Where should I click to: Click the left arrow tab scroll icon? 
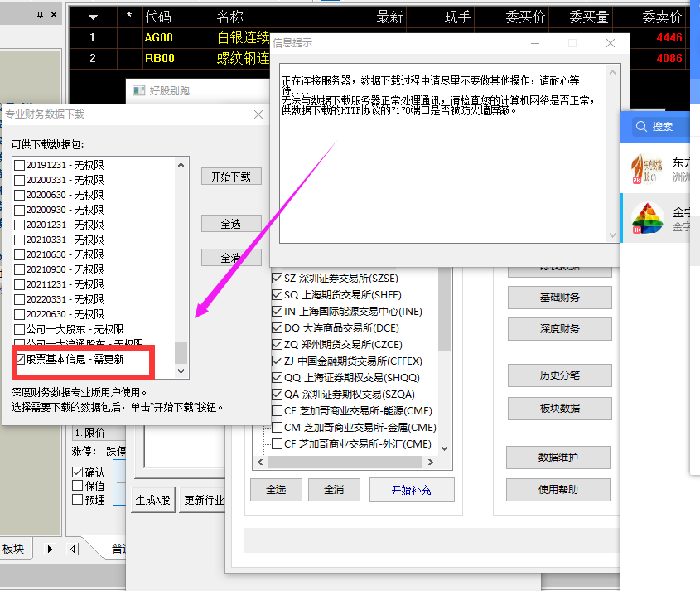73,549
